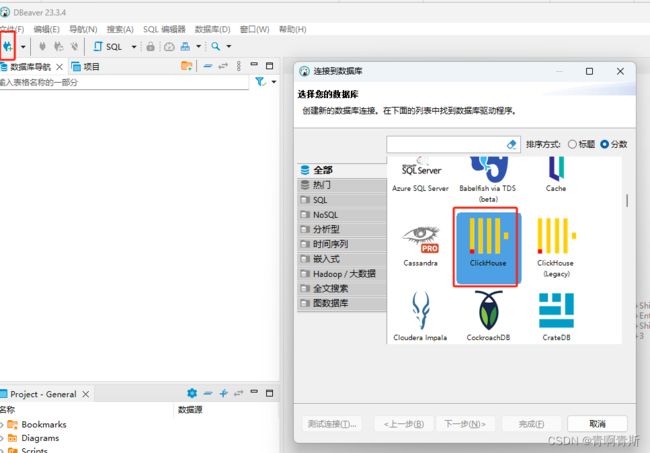Screen dimensions: 650x453
Task: Click the schema compare/diagram toolbar icon
Action: (185, 46)
